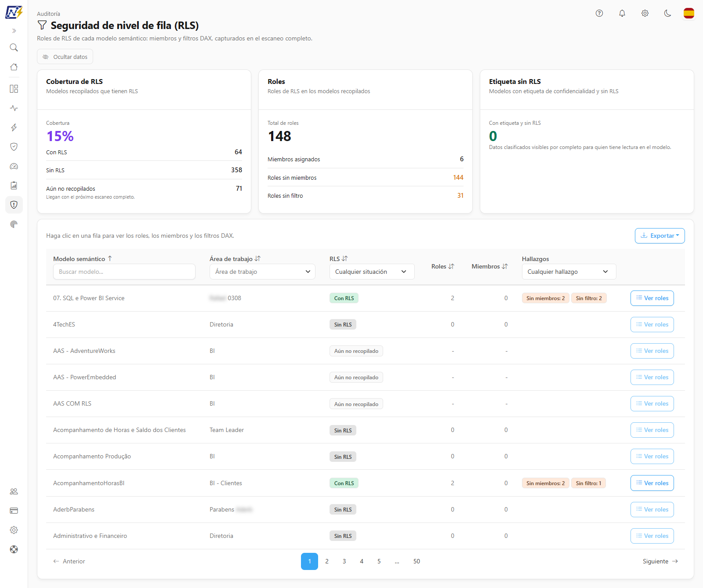Viewport: 703px width, 588px height.
Task: Click Ver roles for the 4TechES row
Action: 652,324
